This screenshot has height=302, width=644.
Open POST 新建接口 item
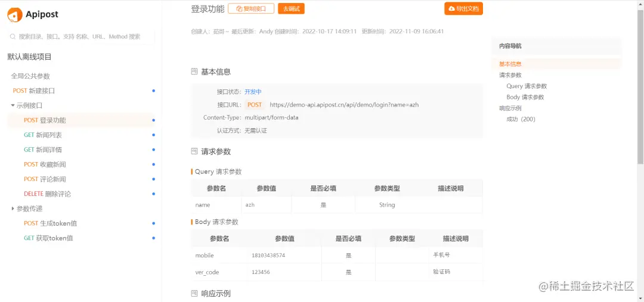pos(33,91)
